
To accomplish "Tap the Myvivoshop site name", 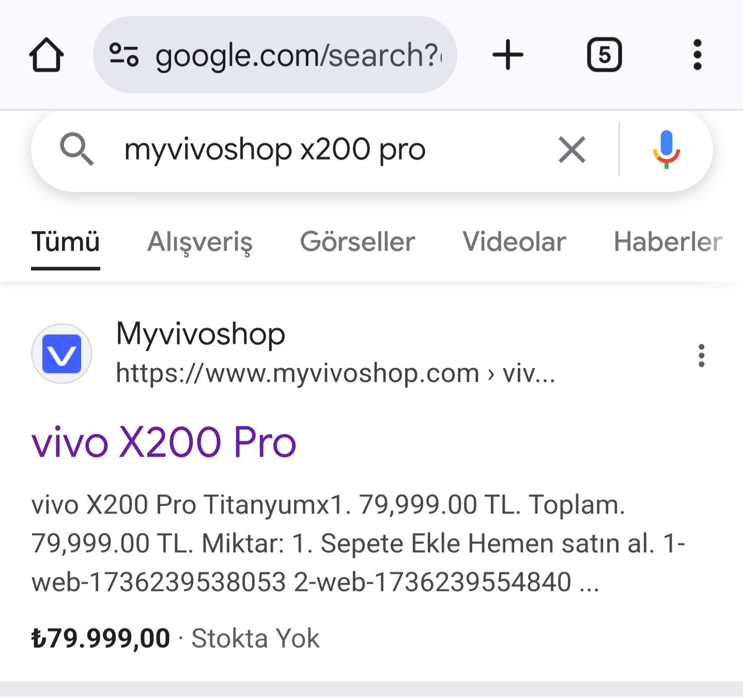I will pyautogui.click(x=200, y=334).
